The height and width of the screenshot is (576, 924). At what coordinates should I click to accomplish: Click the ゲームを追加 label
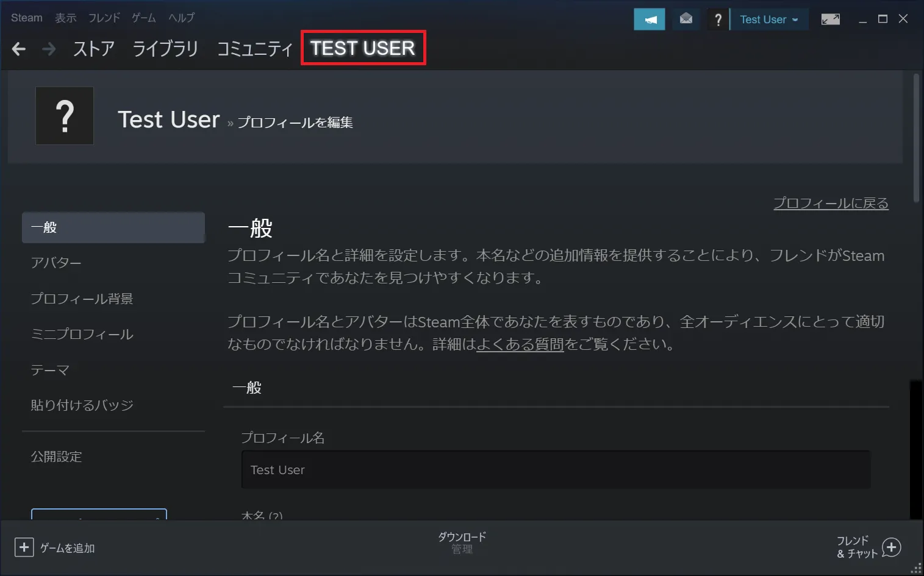coord(68,548)
